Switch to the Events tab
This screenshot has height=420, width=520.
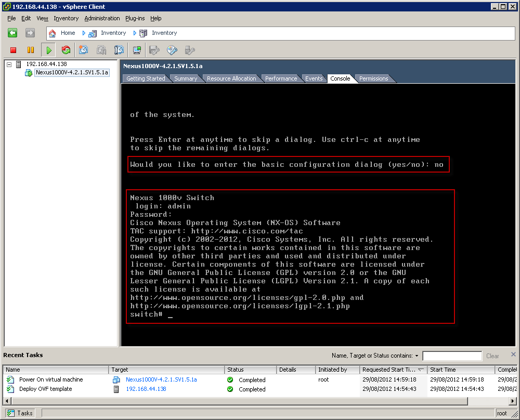tap(314, 78)
